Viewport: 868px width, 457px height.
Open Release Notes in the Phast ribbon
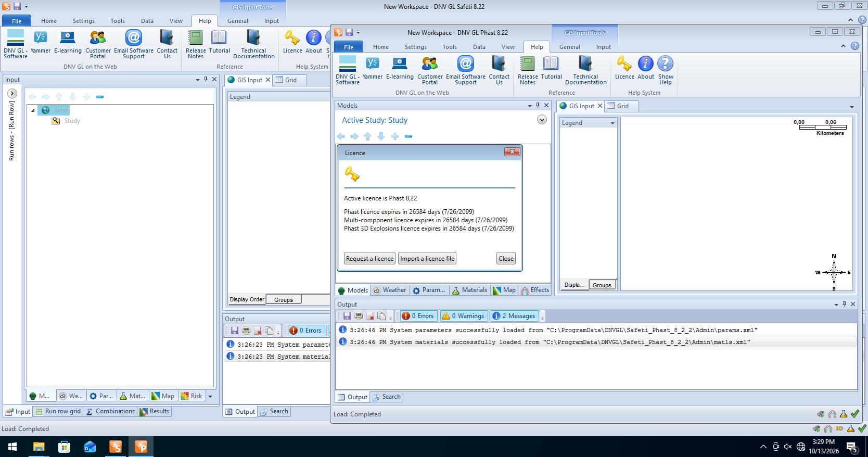click(528, 70)
